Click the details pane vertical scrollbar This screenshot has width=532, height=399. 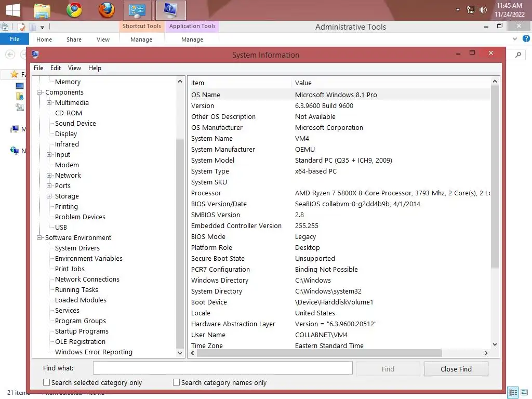[495, 177]
